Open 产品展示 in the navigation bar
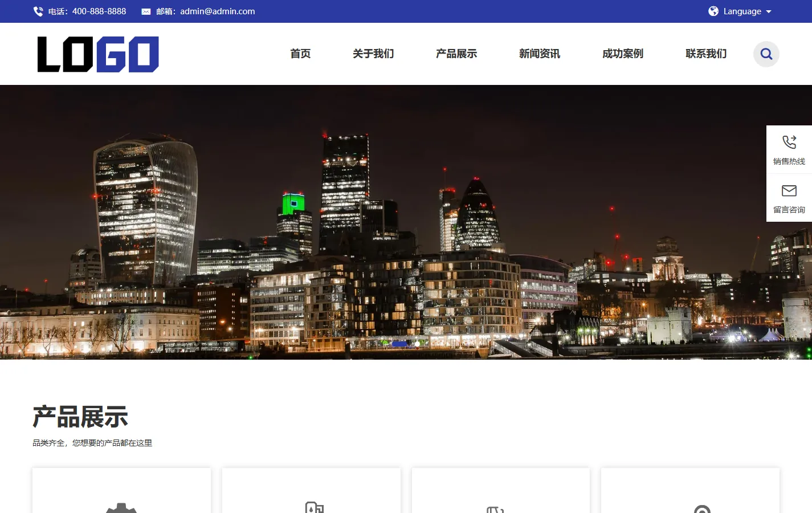Image resolution: width=812 pixels, height=513 pixels. coord(456,54)
